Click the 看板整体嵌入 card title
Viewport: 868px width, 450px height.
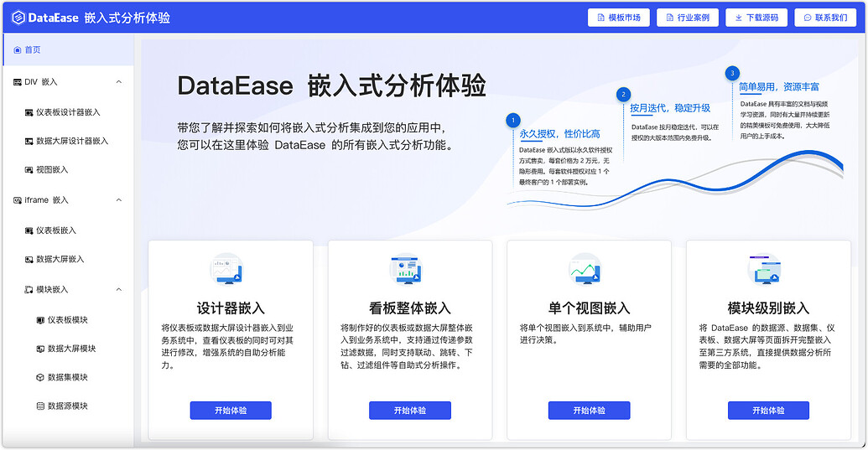click(x=410, y=308)
